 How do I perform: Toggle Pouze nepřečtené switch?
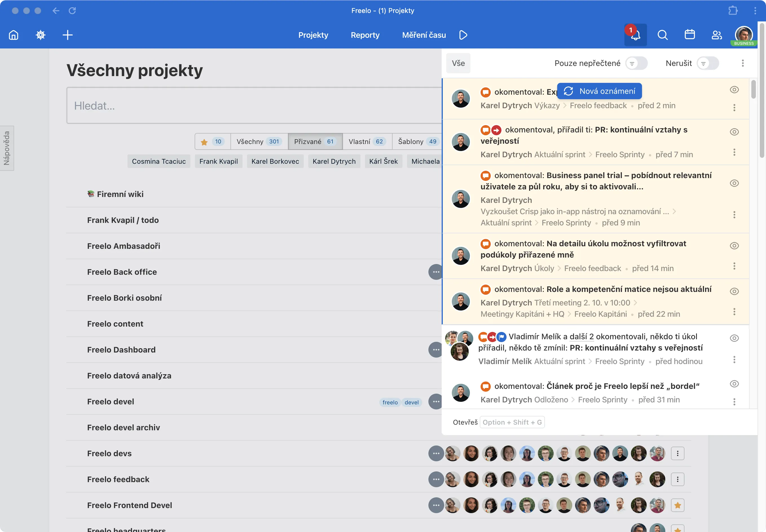(x=636, y=63)
